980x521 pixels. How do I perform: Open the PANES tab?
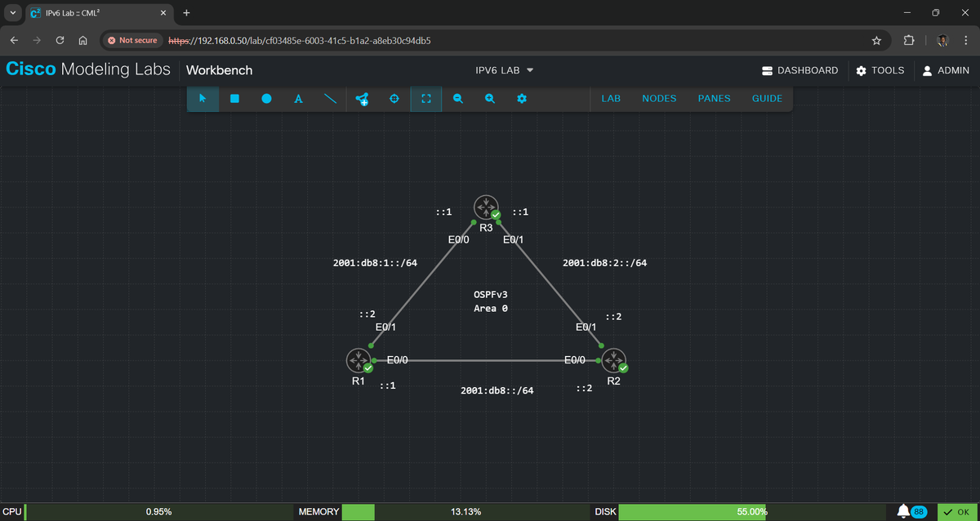pyautogui.click(x=714, y=99)
